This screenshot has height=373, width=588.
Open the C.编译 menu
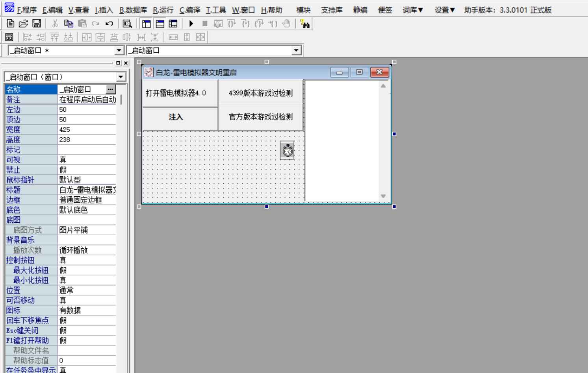click(x=189, y=10)
